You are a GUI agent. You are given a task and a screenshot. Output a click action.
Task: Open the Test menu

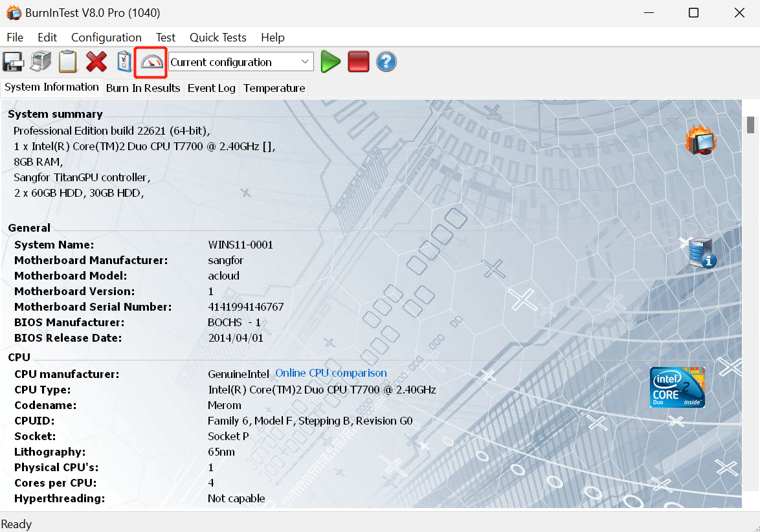pos(166,38)
